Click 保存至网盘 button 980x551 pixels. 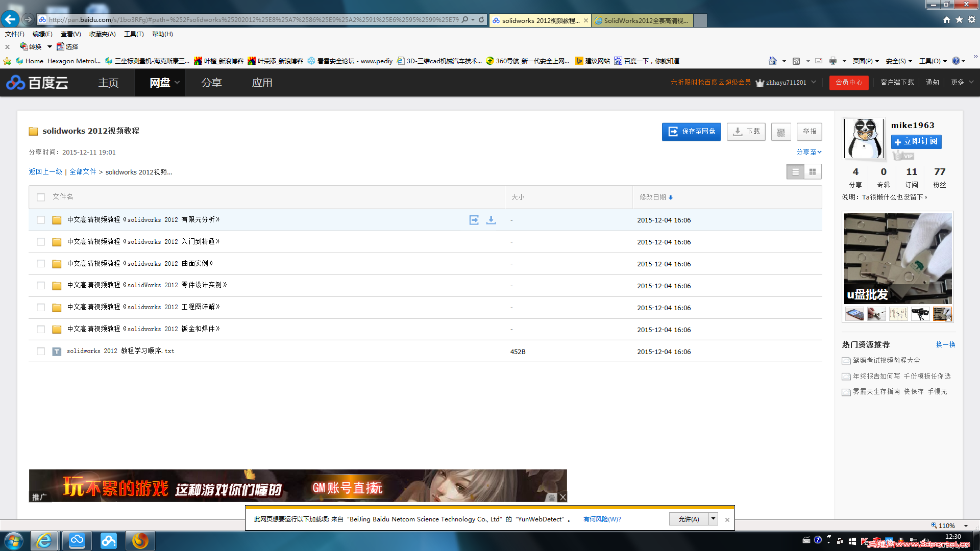pyautogui.click(x=691, y=132)
